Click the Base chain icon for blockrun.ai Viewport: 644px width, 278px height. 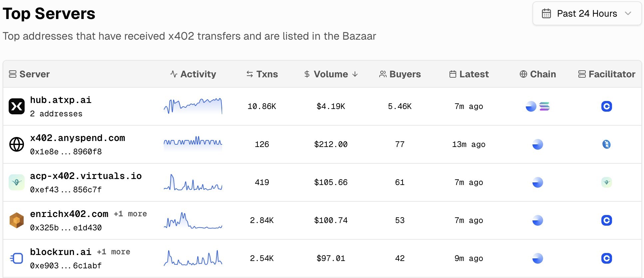[x=537, y=258]
